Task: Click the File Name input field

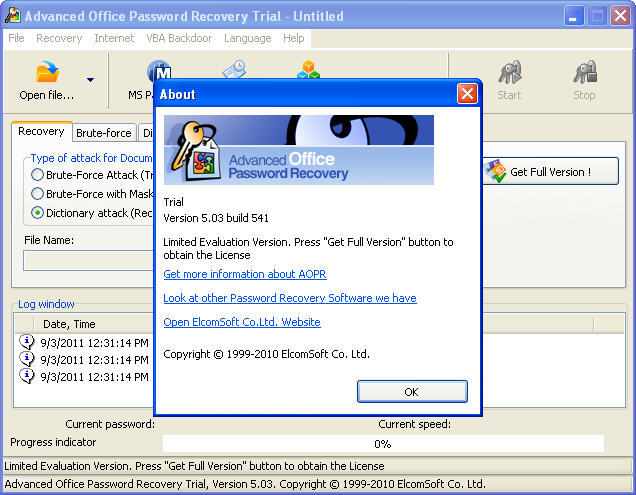Action: [x=88, y=260]
